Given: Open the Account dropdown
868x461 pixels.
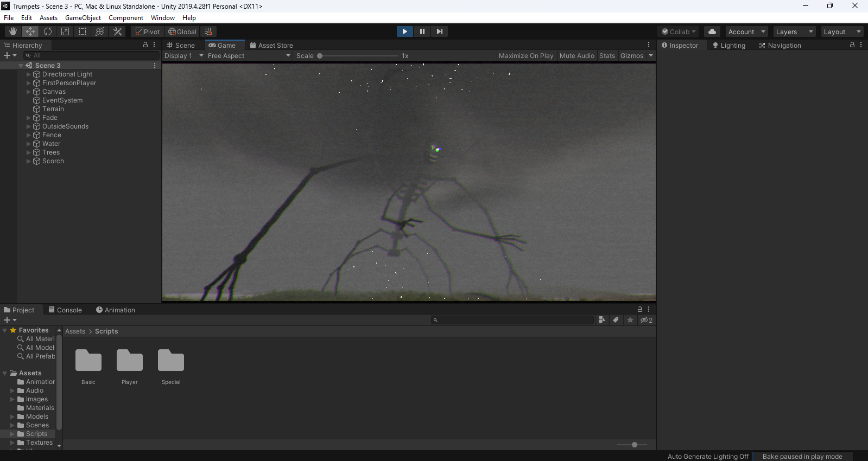Looking at the screenshot, I should tap(746, 31).
